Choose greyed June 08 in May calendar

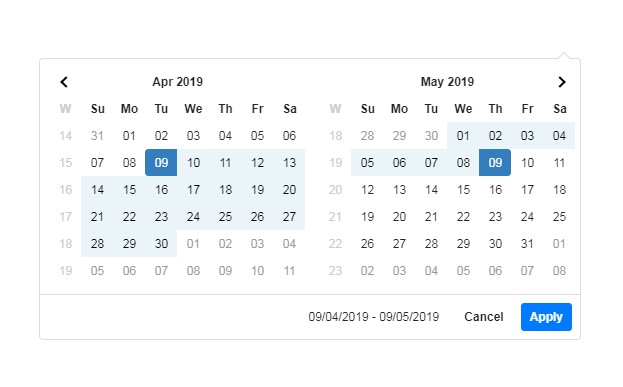click(x=559, y=271)
